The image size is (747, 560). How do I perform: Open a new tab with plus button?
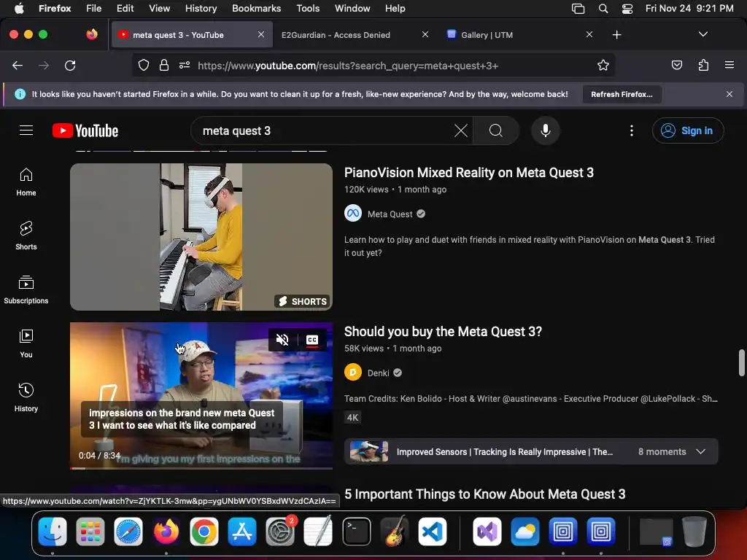coord(617,35)
